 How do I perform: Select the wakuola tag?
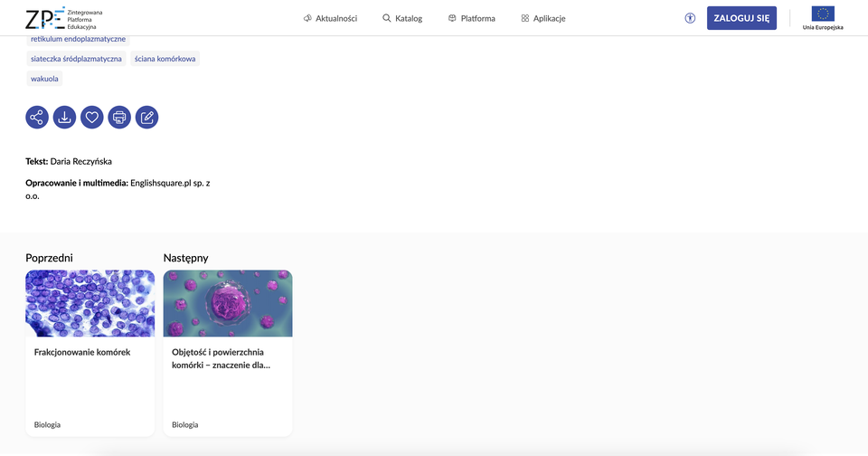(x=44, y=79)
